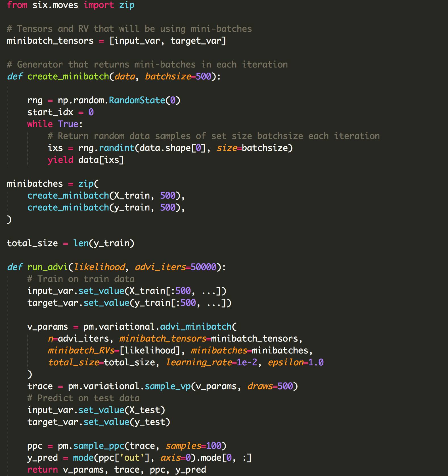Click the "learning_rate" keyword argument
448x476 pixels.
pos(199,363)
